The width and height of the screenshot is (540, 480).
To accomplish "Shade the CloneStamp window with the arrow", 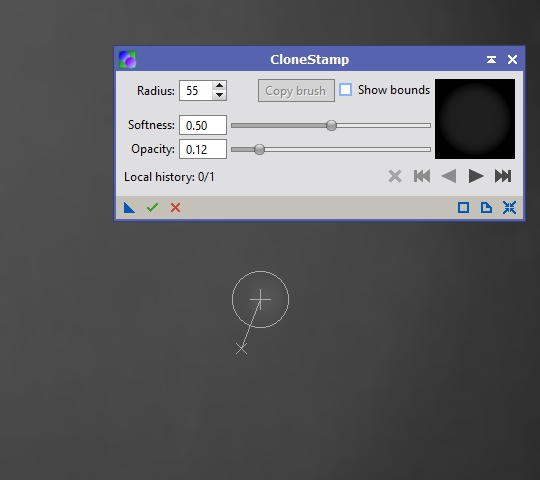I will [x=491, y=60].
